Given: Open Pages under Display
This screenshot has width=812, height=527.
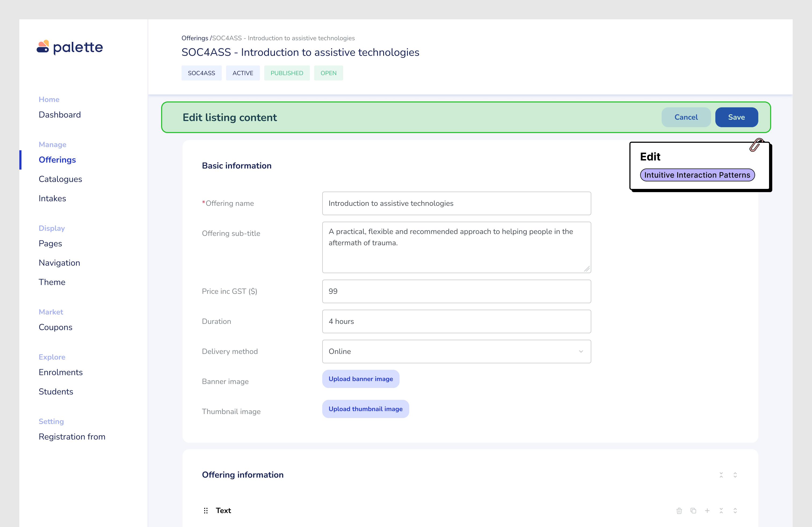Looking at the screenshot, I should [50, 243].
